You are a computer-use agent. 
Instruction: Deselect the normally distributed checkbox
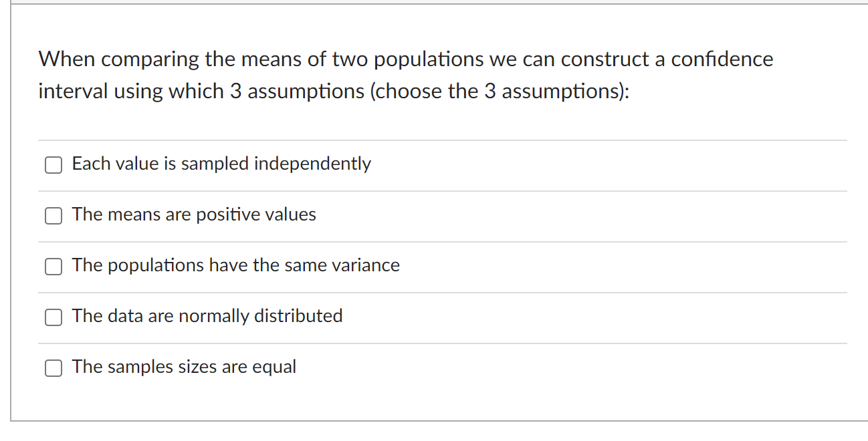(53, 317)
